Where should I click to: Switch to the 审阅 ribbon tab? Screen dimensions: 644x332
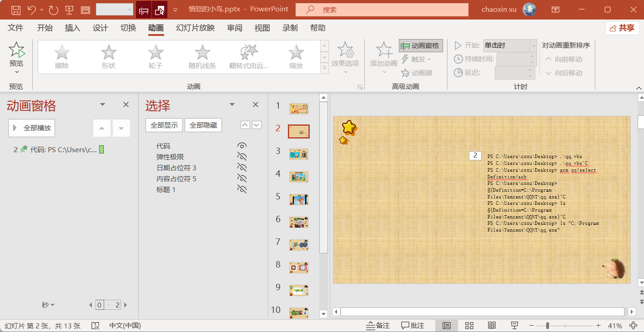235,28
